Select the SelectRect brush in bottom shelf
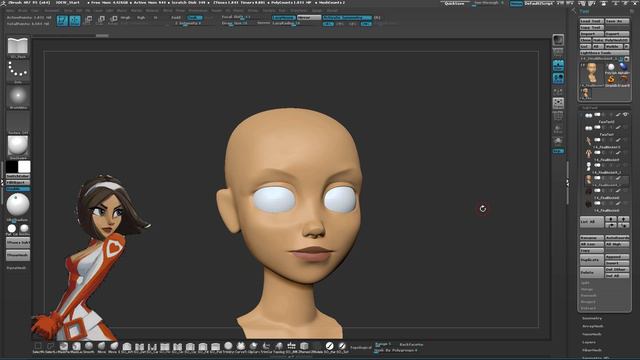The height and width of the screenshot is (360, 640). click(38, 347)
